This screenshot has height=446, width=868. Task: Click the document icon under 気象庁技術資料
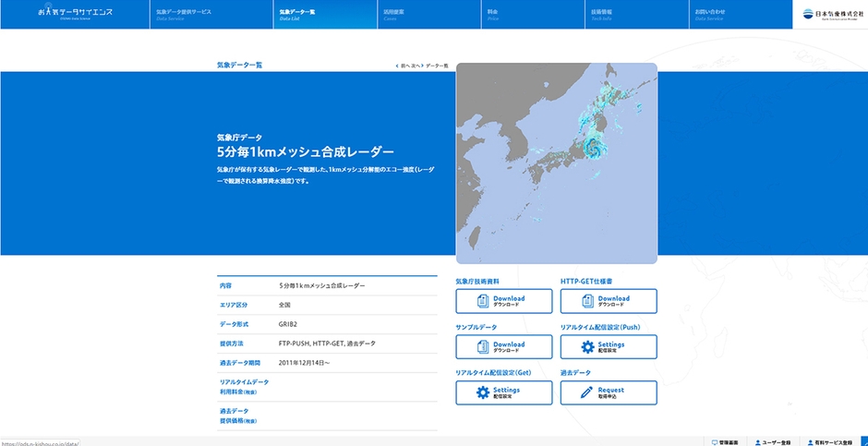pos(482,301)
